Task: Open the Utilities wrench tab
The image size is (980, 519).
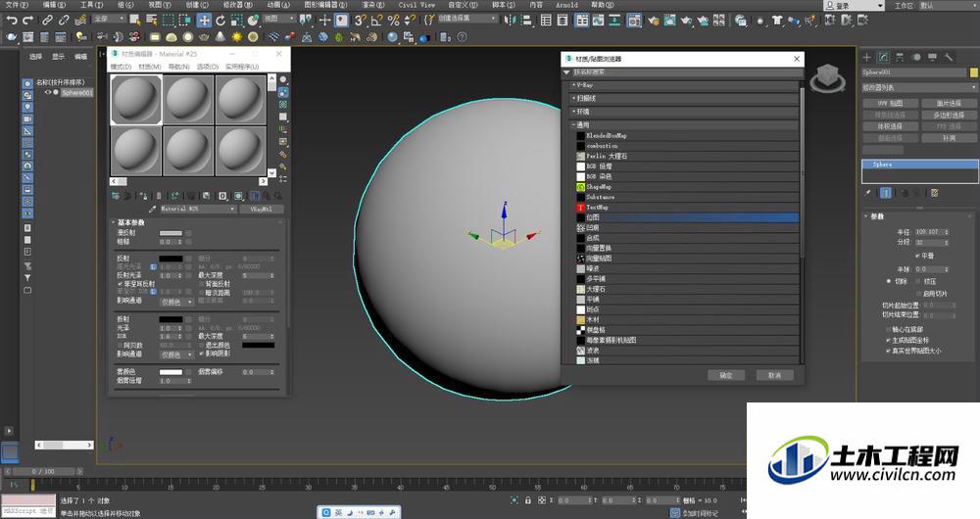Action: (x=949, y=57)
